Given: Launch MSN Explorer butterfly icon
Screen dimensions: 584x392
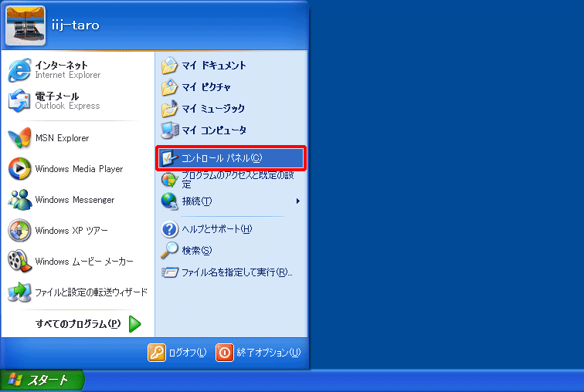Looking at the screenshot, I should [x=19, y=138].
